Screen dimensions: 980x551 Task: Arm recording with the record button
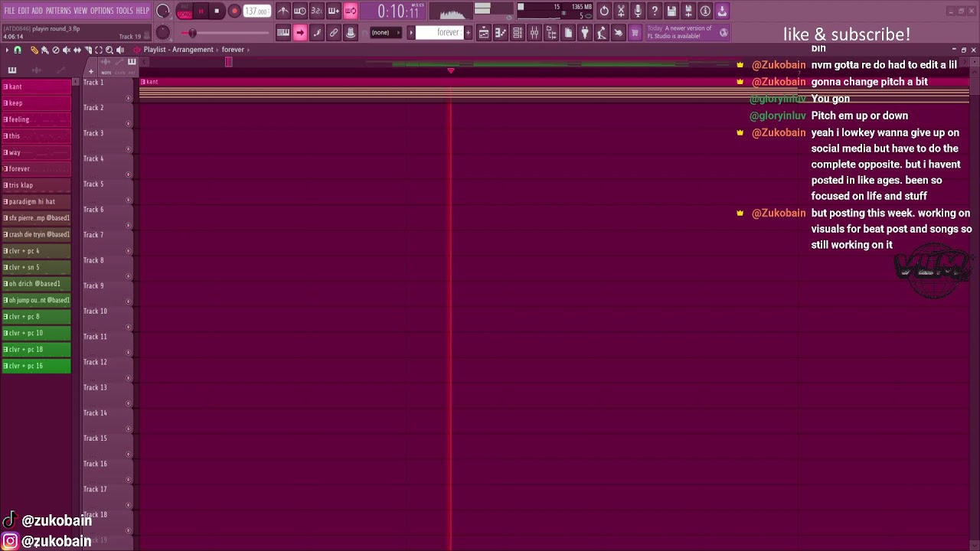234,11
